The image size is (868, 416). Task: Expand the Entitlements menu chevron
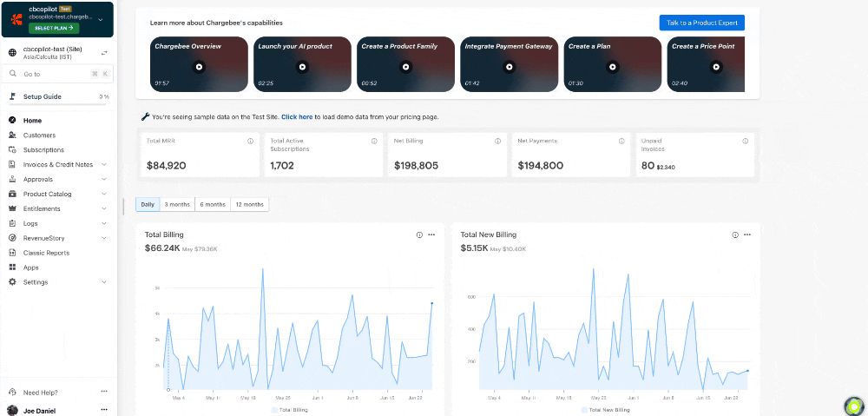104,208
